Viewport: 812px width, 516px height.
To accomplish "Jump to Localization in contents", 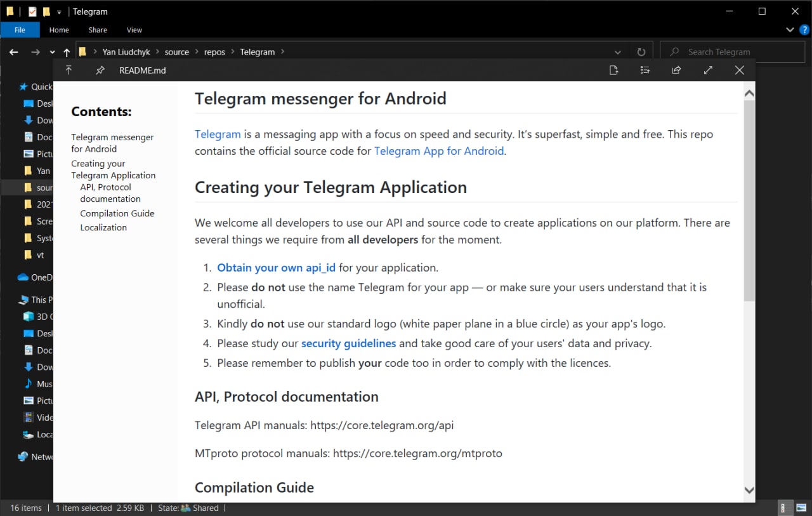I will 103,227.
